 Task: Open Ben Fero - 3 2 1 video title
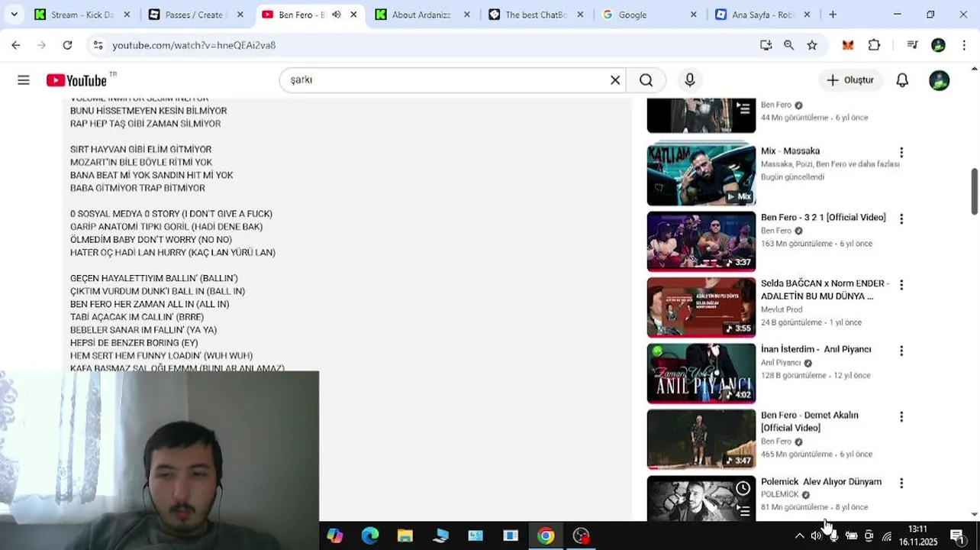pyautogui.click(x=823, y=218)
